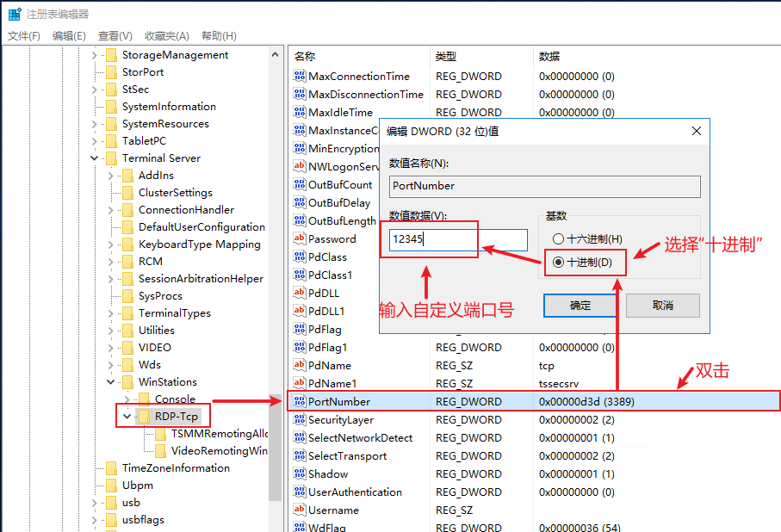Click the Terminal Server folder icon

coord(112,158)
